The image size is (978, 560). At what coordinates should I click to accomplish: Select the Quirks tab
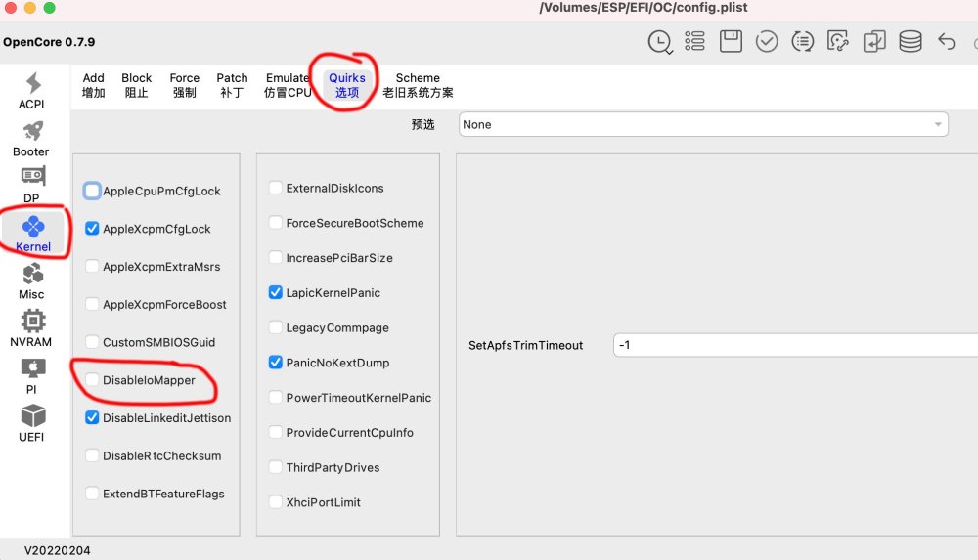(x=347, y=85)
